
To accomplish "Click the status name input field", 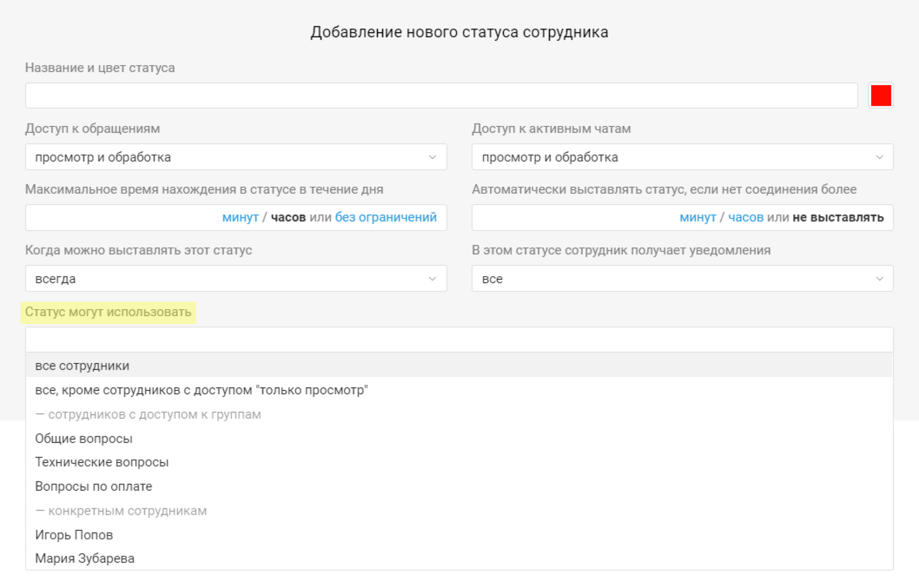I will pyautogui.click(x=441, y=96).
